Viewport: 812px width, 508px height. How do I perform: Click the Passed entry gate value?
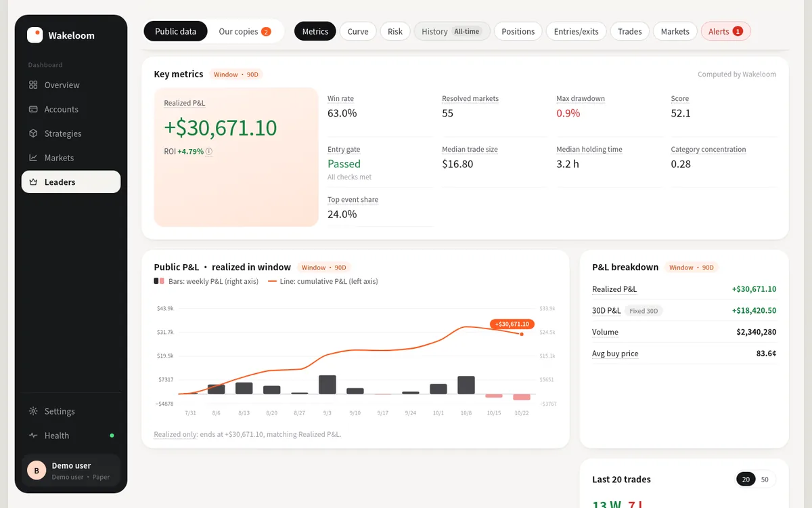click(344, 164)
